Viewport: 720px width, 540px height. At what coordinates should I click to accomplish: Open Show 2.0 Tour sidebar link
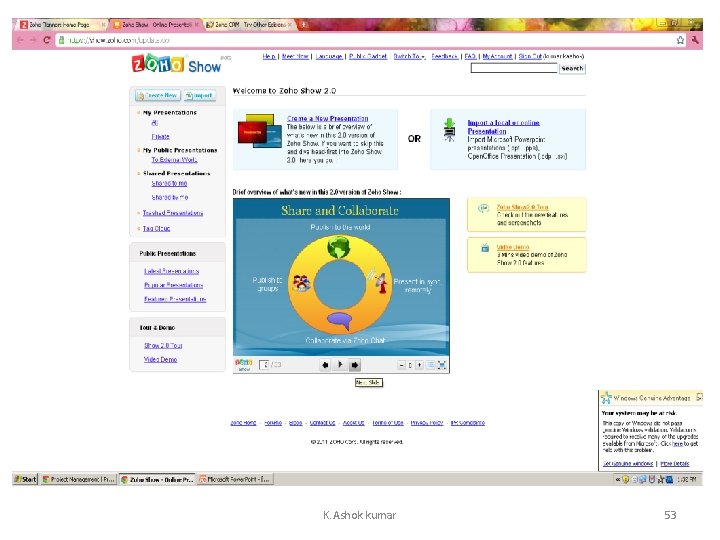click(x=163, y=345)
